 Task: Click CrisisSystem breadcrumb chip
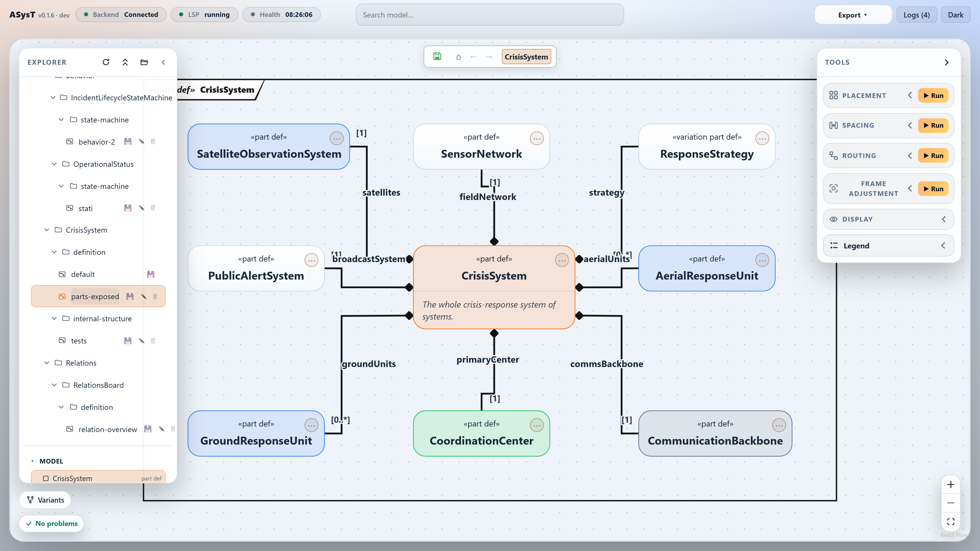(x=526, y=57)
